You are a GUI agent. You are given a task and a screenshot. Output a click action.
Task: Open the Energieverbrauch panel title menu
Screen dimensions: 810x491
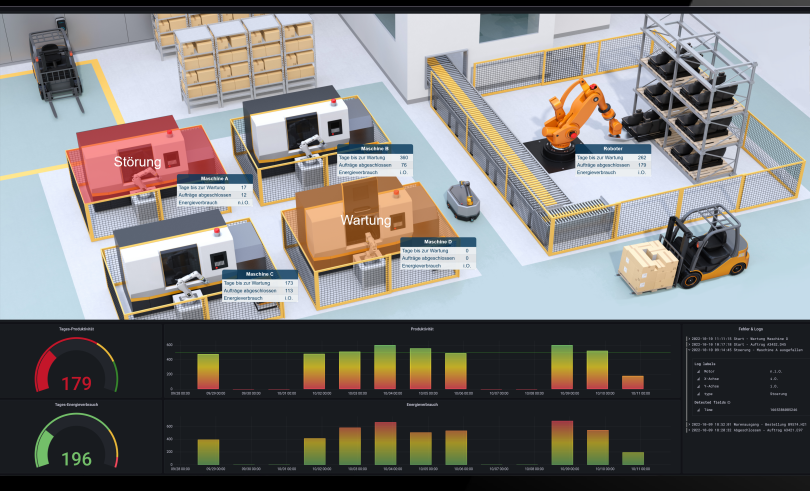[x=421, y=407]
